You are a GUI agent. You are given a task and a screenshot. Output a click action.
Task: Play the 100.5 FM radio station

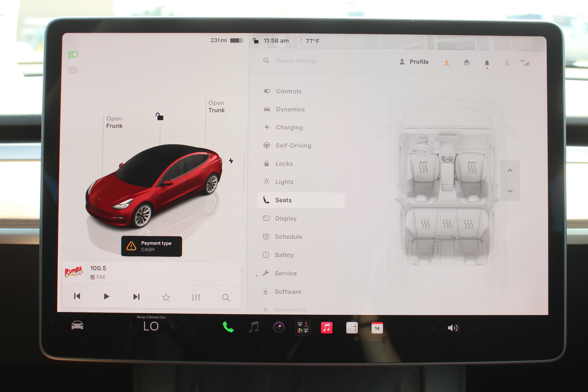(106, 297)
